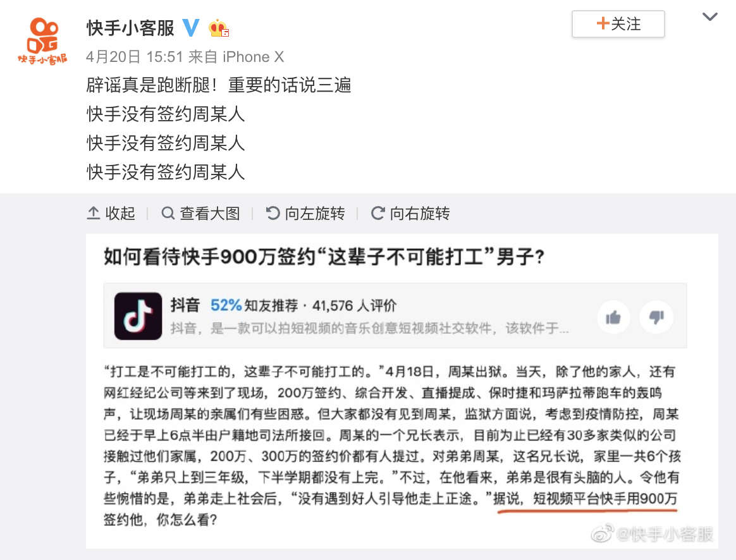Open the 快手小客服 username link
The width and height of the screenshot is (736, 560).
tap(130, 28)
